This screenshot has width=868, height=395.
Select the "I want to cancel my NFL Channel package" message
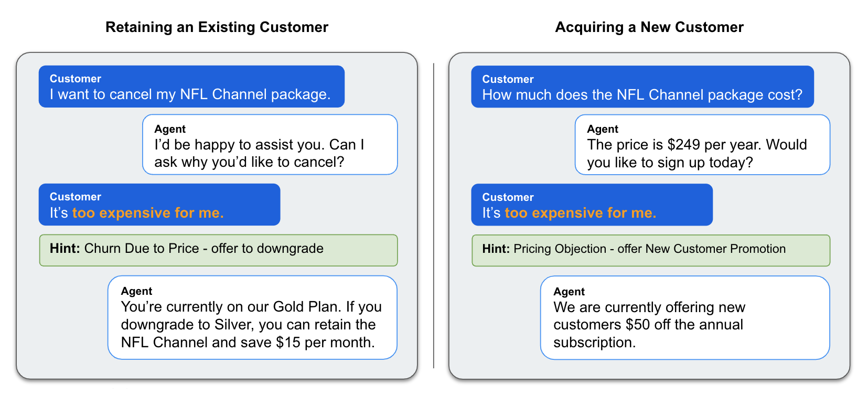[x=191, y=87]
